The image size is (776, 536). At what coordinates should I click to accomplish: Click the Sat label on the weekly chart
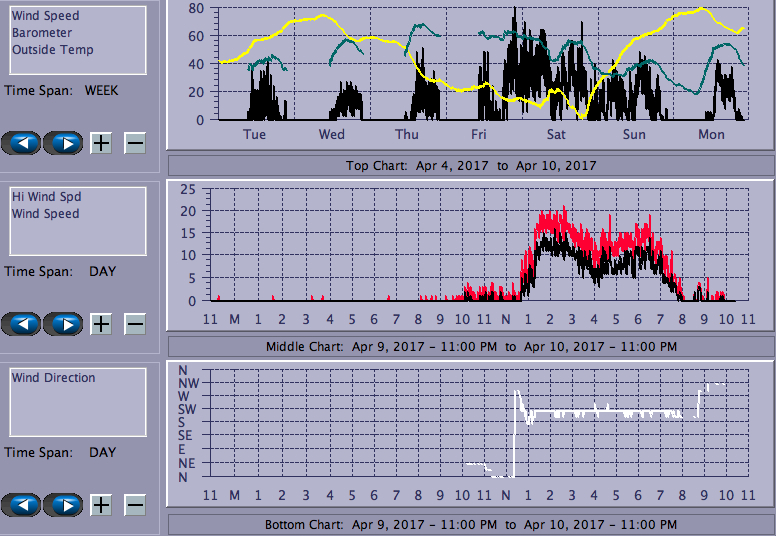click(556, 135)
